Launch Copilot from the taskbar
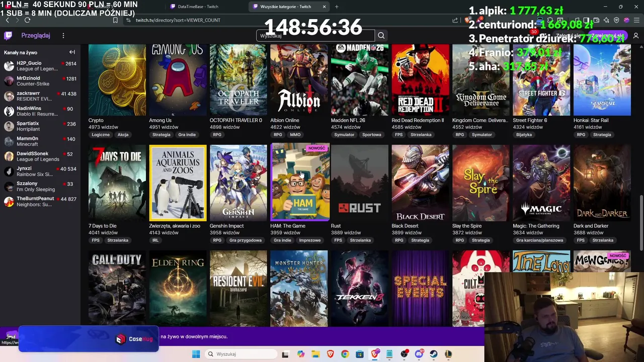The height and width of the screenshot is (362, 644). click(300, 354)
